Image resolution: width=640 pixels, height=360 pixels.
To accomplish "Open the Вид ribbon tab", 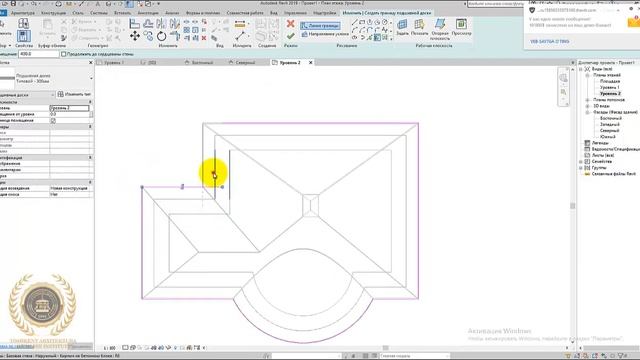I will click(273, 13).
